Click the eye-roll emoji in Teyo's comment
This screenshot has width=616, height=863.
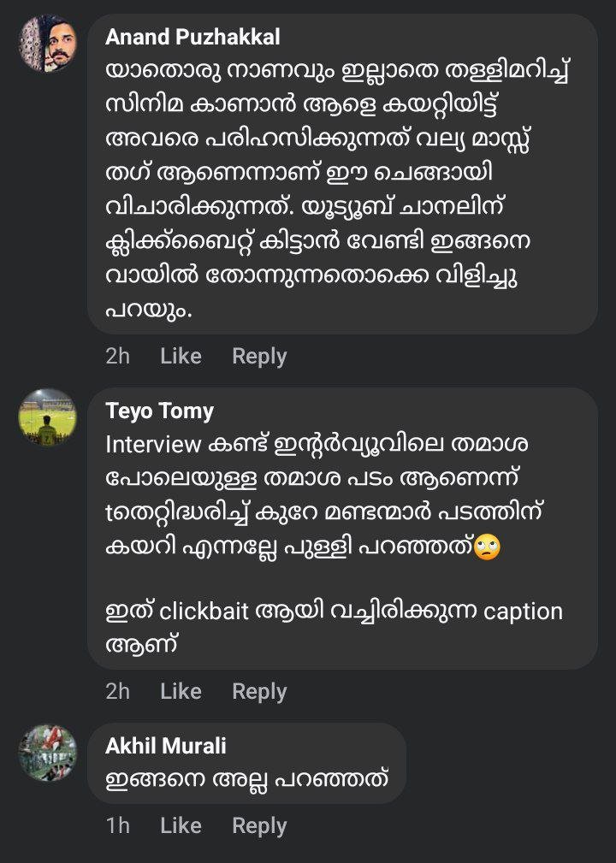coord(487,546)
